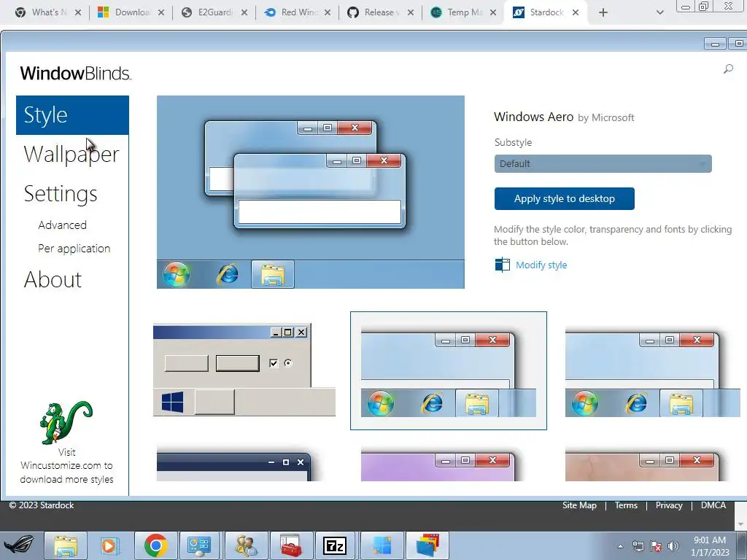Open the Style section in WindowBlinds

pyautogui.click(x=72, y=115)
